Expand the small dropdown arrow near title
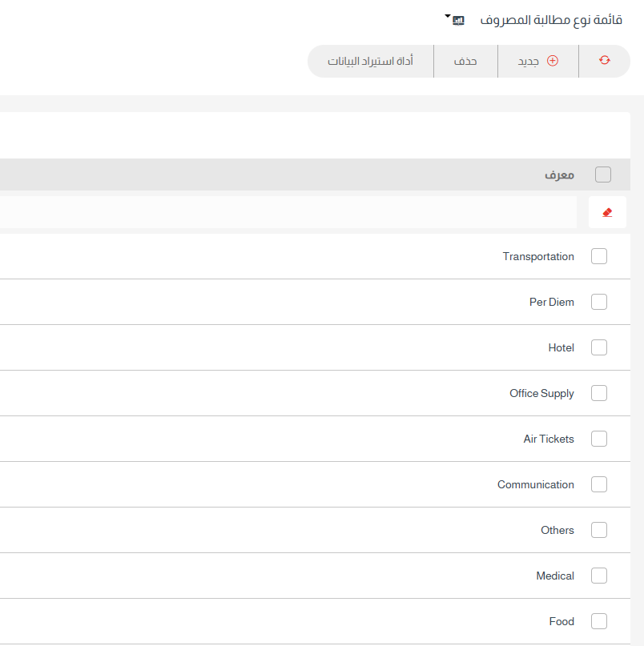644x646 pixels. 447,16
